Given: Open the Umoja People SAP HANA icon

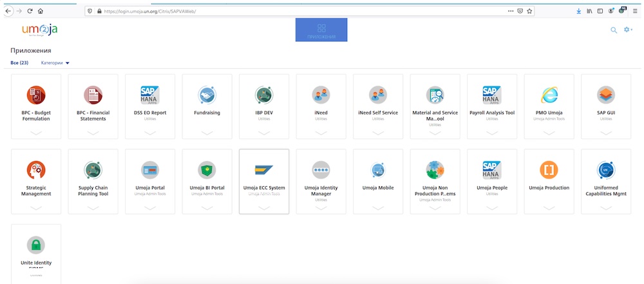Looking at the screenshot, I should (492, 170).
